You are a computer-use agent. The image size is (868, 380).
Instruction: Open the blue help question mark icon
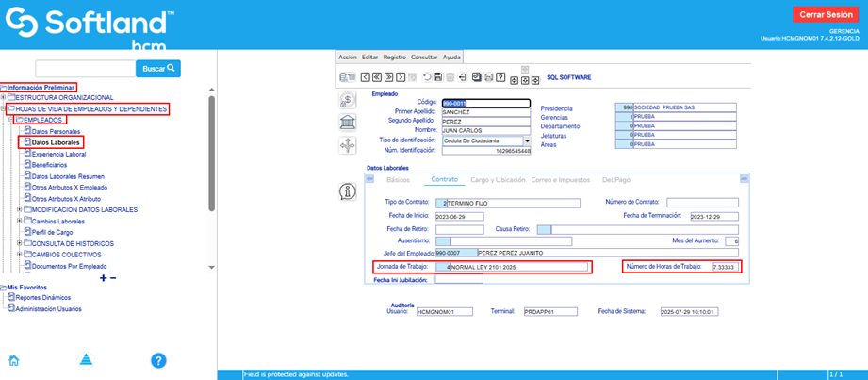(x=158, y=360)
